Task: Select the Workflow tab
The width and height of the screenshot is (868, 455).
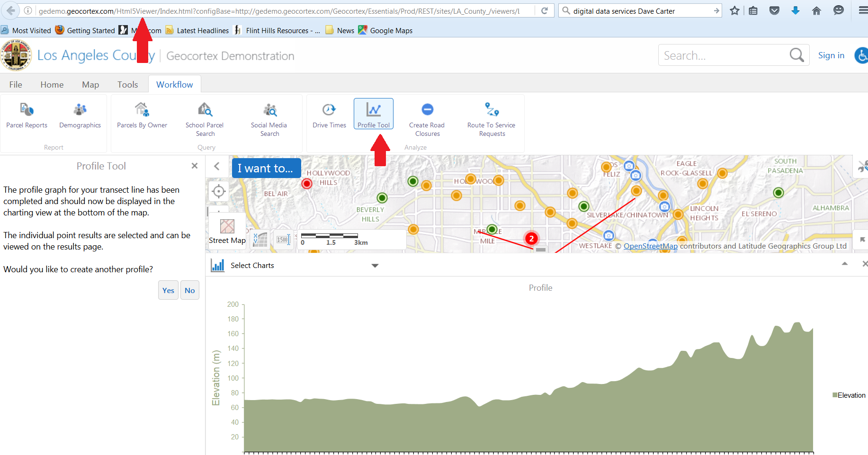Action: pos(175,84)
